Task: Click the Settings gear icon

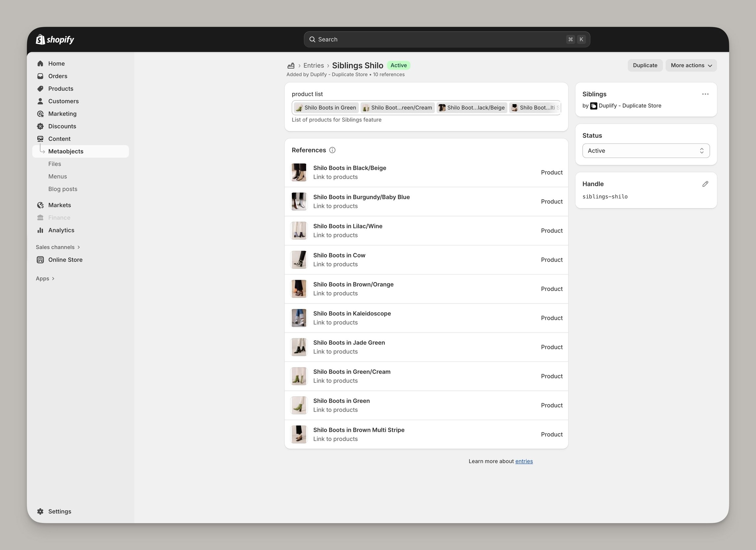Action: click(40, 511)
